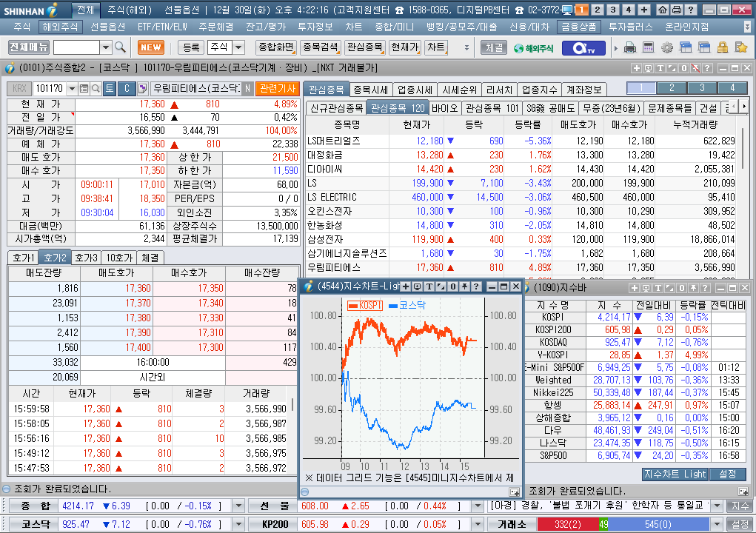Toggle the N indicator beside stock name

(x=247, y=88)
